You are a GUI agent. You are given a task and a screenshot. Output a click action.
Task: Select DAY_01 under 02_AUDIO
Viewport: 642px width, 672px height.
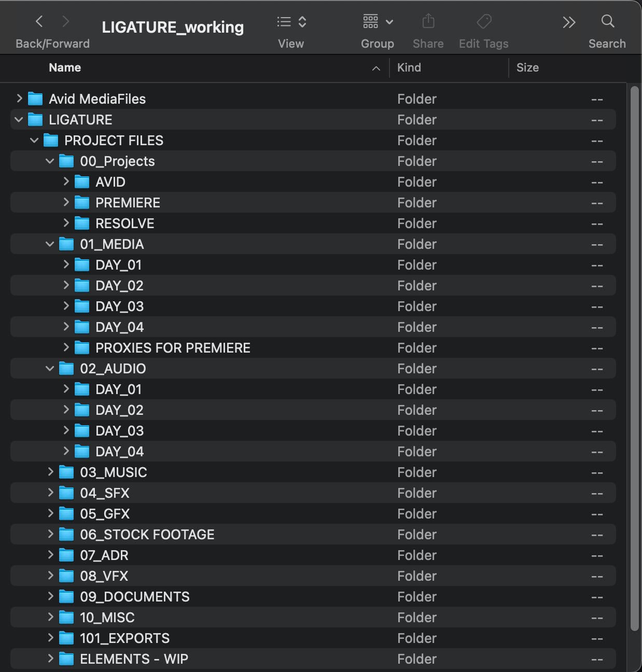pos(313,389)
